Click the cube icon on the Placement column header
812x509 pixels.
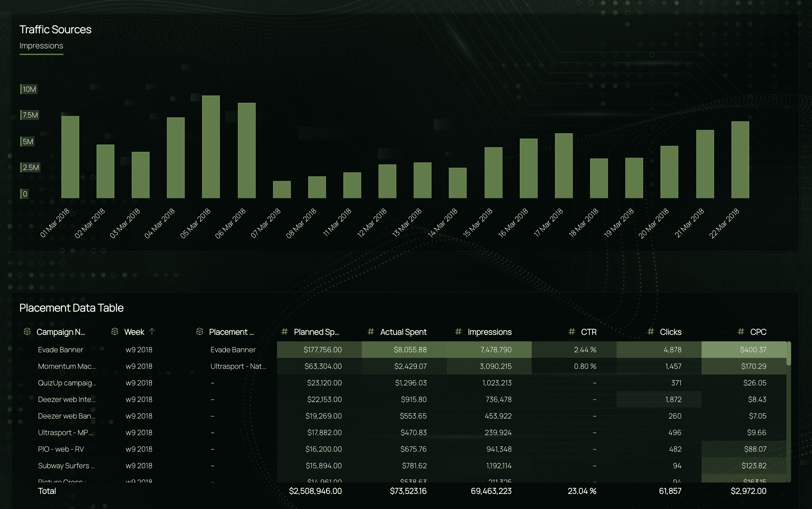click(x=200, y=332)
